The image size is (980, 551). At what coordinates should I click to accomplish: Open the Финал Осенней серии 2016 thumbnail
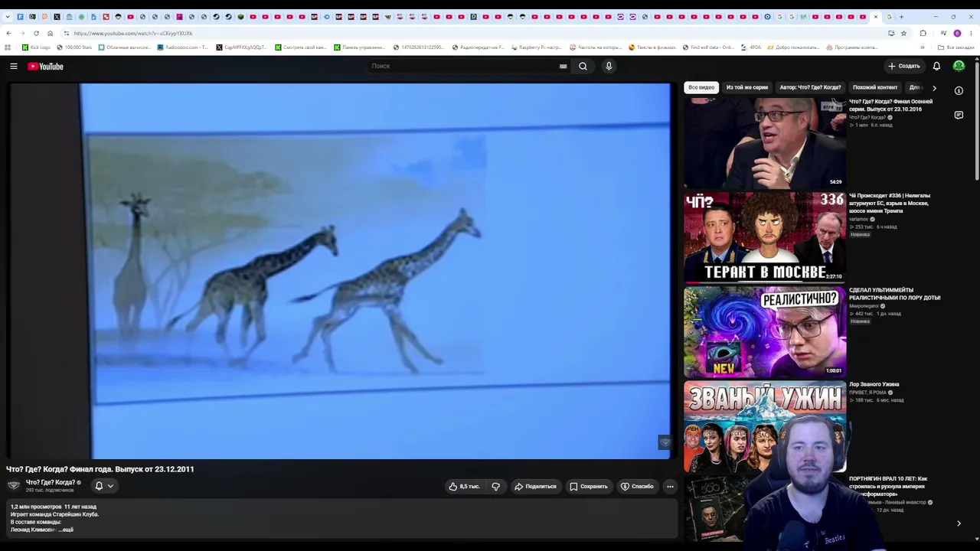[x=765, y=143]
